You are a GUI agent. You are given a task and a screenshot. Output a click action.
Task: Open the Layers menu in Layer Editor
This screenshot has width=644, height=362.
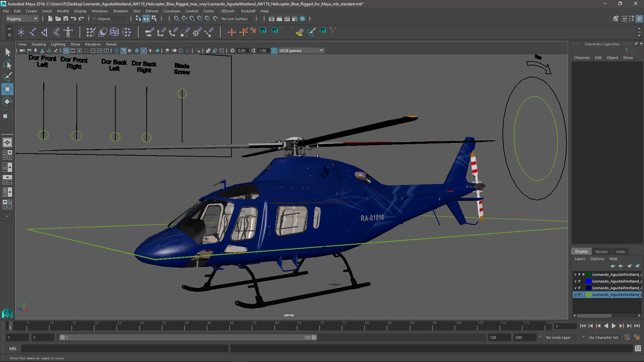pyautogui.click(x=580, y=259)
